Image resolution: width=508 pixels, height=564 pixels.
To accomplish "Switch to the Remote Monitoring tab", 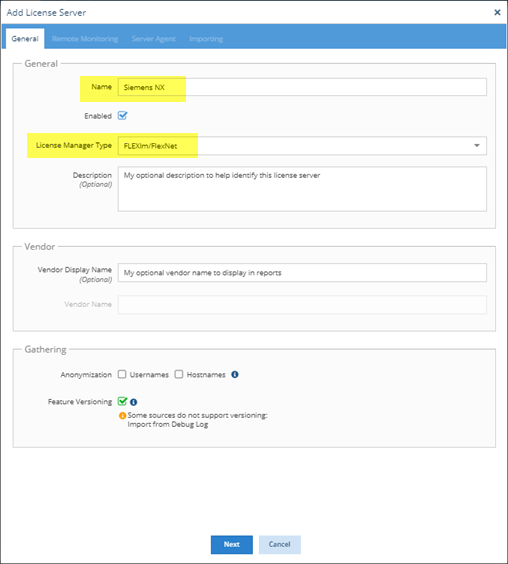I will coord(85,39).
